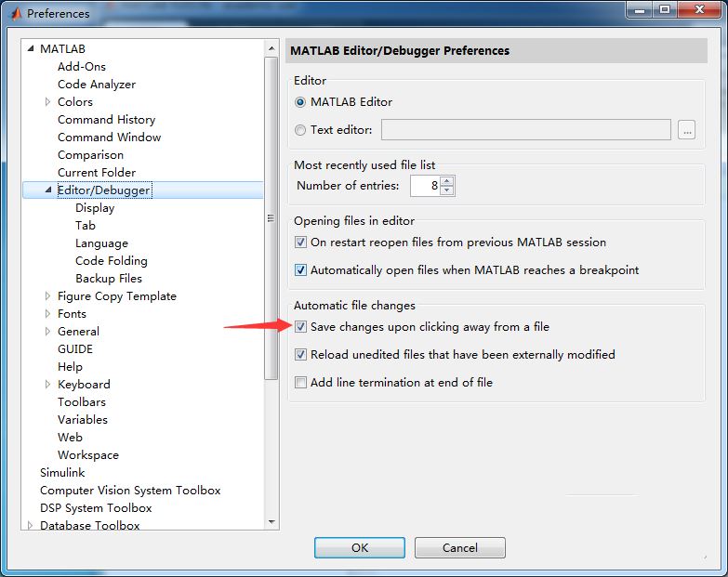
Task: Click the tree scrollbar down arrow
Action: point(271,522)
